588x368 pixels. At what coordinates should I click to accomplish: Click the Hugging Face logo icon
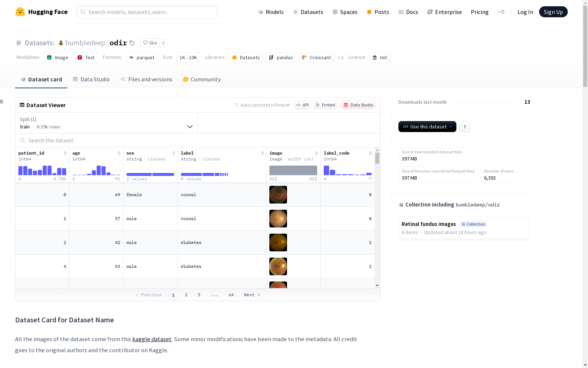tap(20, 12)
